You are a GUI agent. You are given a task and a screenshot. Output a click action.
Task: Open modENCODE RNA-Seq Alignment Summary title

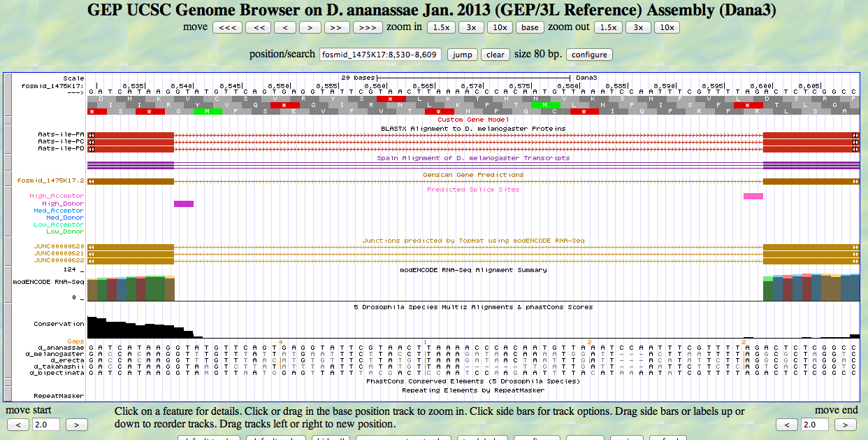coord(473,270)
